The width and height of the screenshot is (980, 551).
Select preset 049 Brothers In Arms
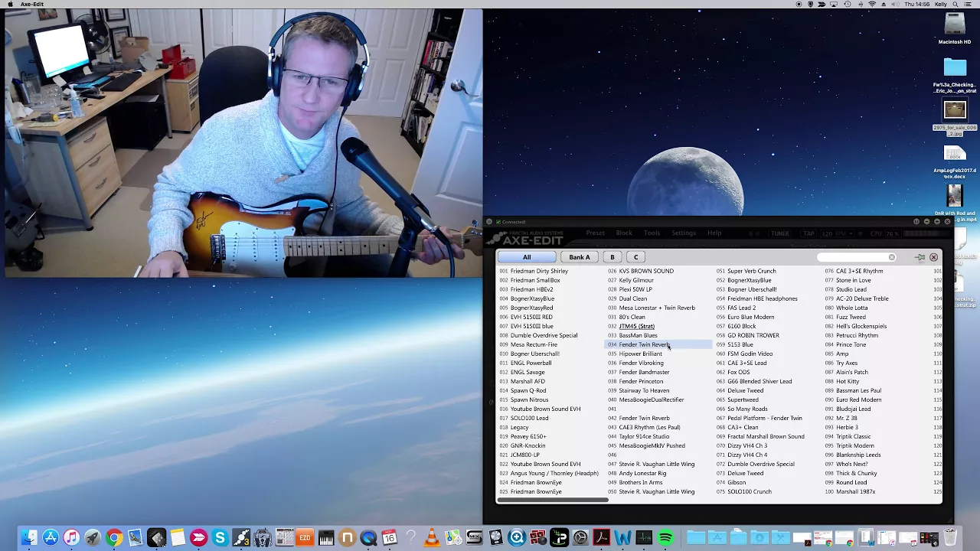click(x=635, y=482)
